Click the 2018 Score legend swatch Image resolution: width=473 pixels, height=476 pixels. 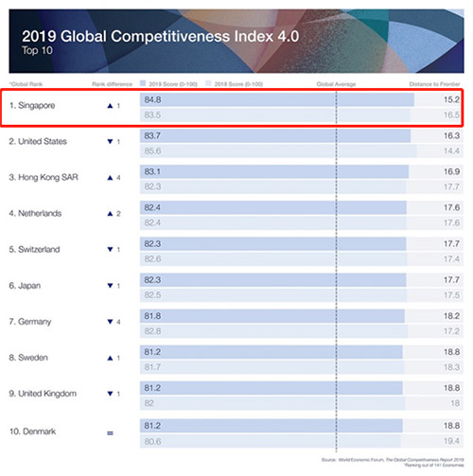208,83
